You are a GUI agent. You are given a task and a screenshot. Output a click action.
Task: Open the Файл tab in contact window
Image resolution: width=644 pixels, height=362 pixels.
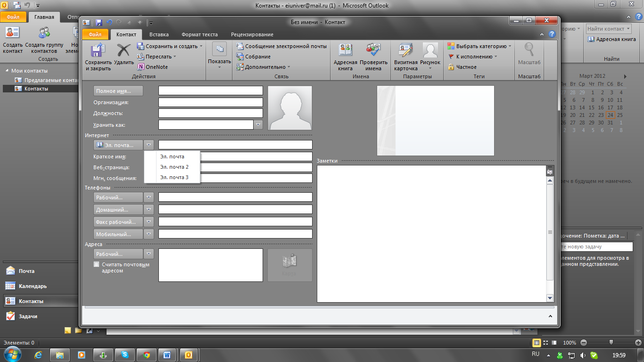[95, 34]
